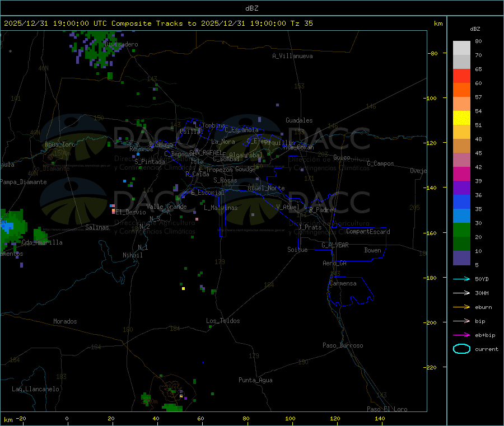Click the S_Pintada label

click(x=150, y=162)
